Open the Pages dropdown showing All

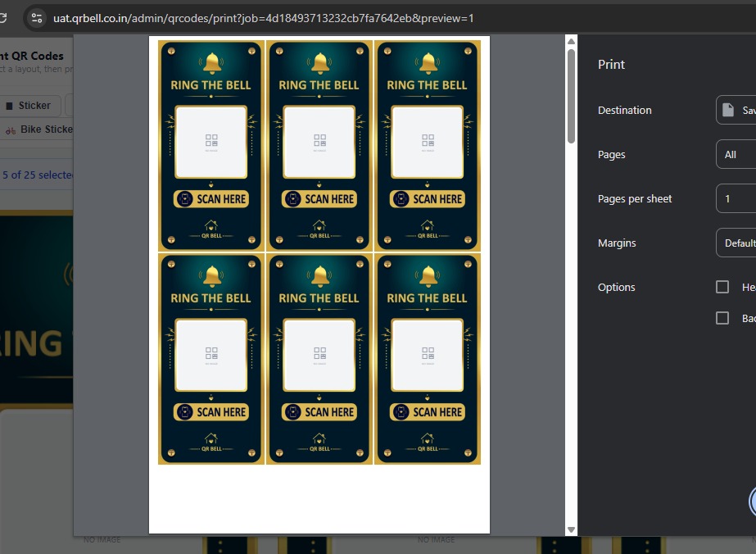pos(736,154)
